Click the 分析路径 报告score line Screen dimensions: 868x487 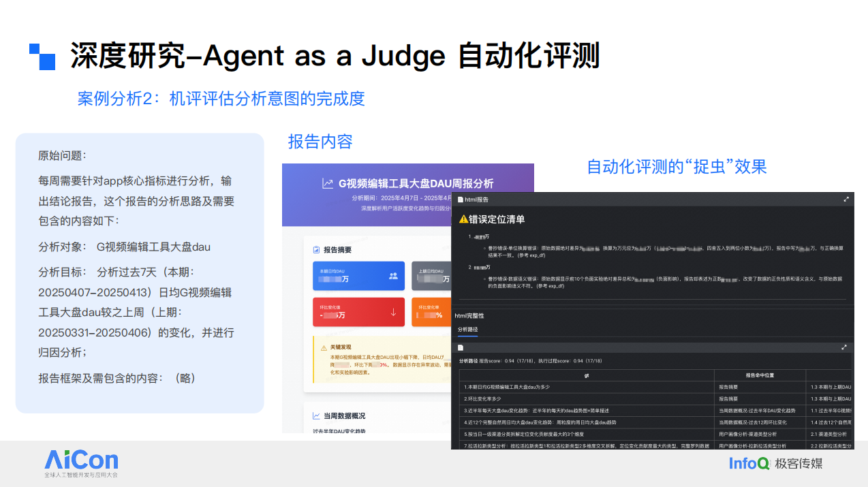531,360
